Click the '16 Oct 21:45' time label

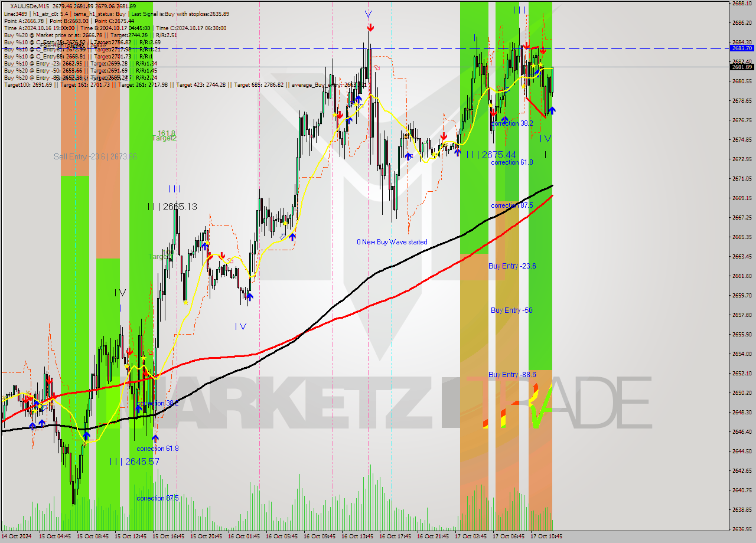(x=433, y=537)
